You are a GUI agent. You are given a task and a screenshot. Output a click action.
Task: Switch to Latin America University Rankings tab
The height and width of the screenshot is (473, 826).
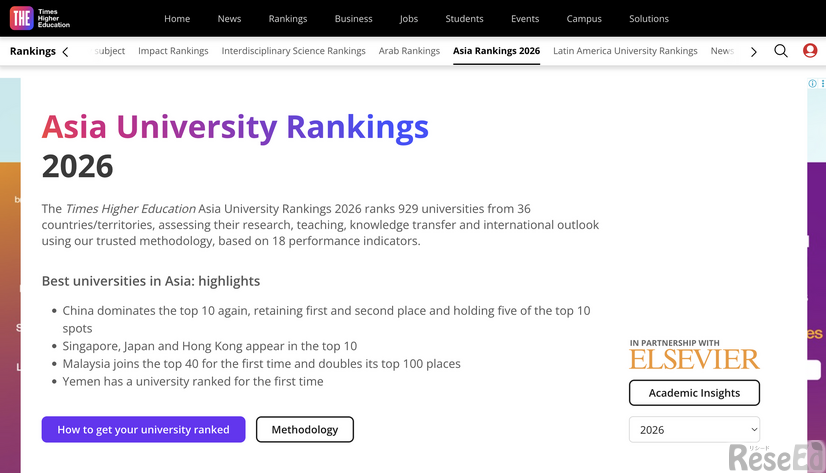625,51
